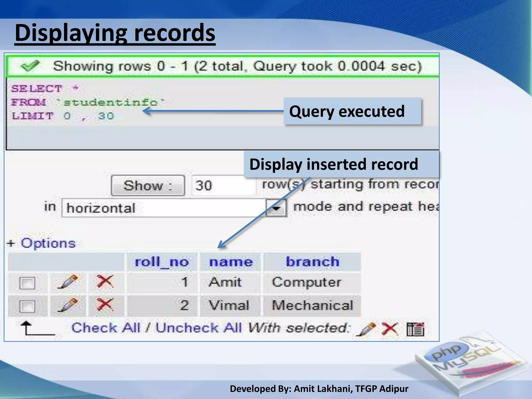Click the rows count field showing 30
Image resolution: width=532 pixels, height=399 pixels.
223,185
